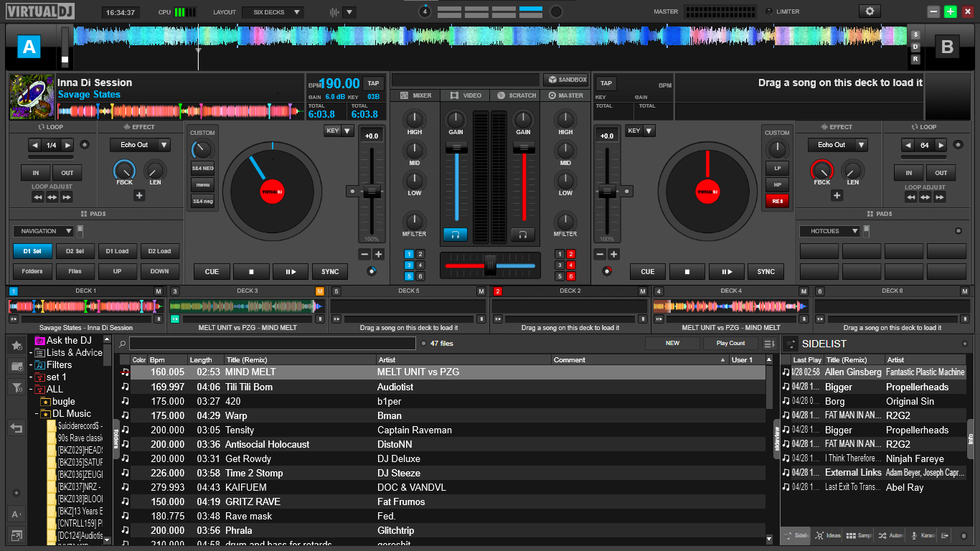Click the NEW button in browser
The height and width of the screenshot is (551, 980).
click(x=672, y=344)
